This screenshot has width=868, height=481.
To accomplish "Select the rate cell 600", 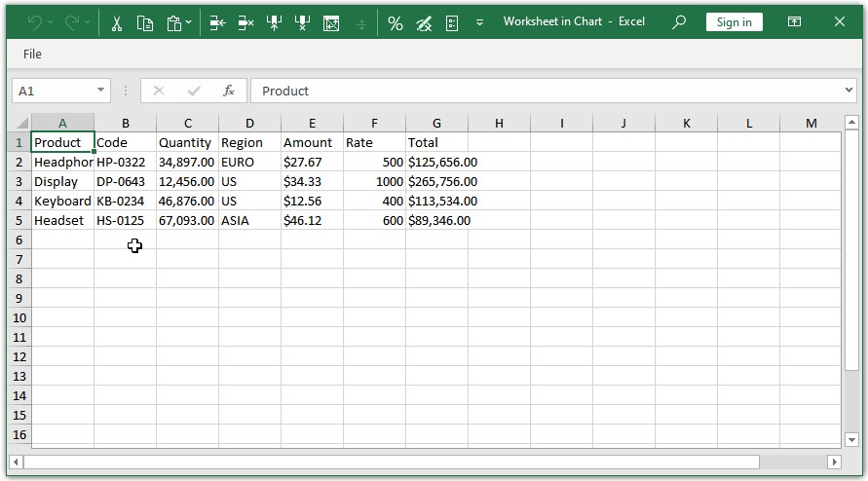I will (x=374, y=220).
